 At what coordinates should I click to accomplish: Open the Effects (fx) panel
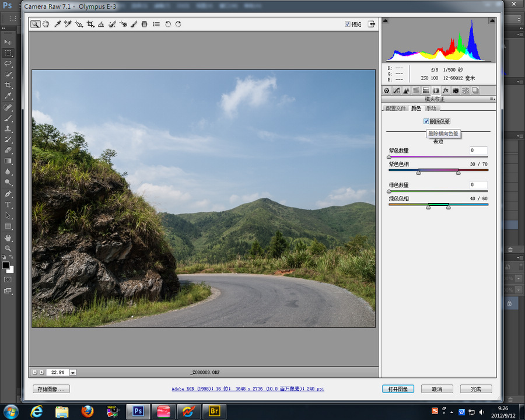(x=446, y=90)
